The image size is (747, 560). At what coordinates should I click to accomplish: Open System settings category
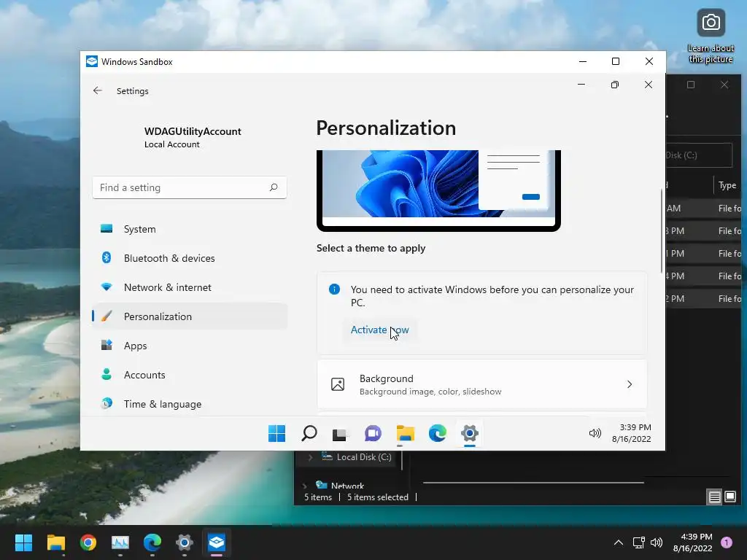click(190, 229)
